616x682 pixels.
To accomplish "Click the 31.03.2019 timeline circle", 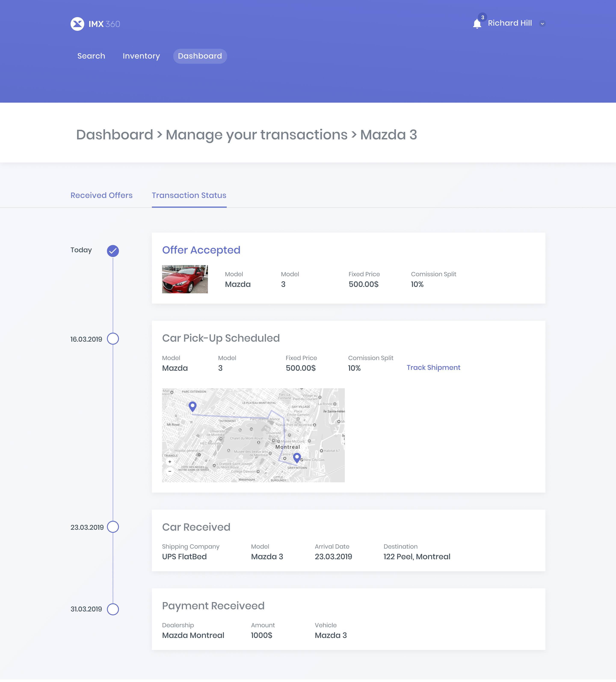I will 113,609.
